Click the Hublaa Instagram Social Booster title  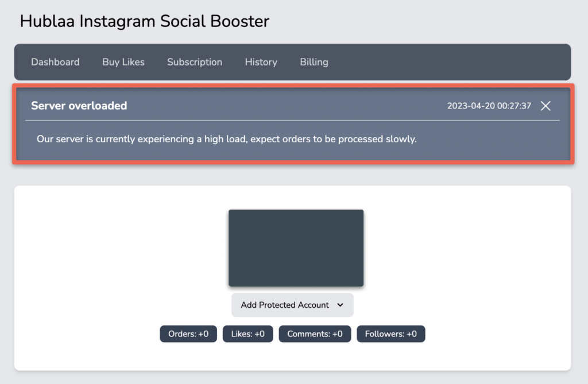(x=144, y=21)
